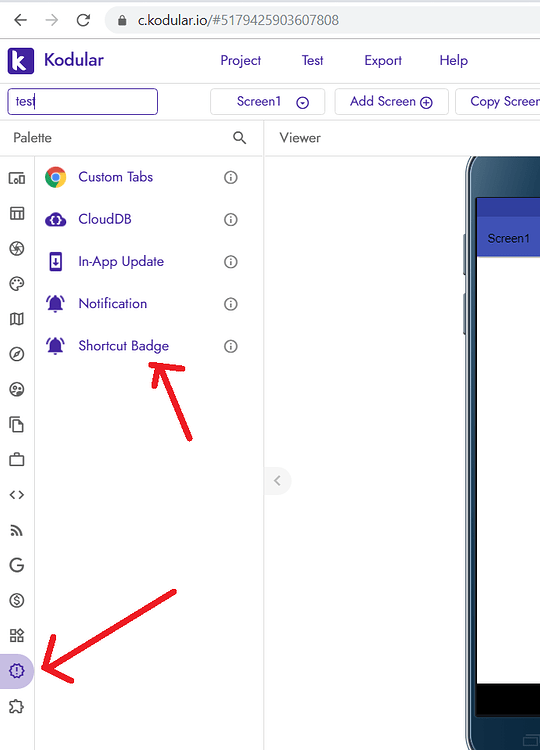The image size is (540, 750).
Task: Click the Kodular brand name text
Action: point(74,60)
